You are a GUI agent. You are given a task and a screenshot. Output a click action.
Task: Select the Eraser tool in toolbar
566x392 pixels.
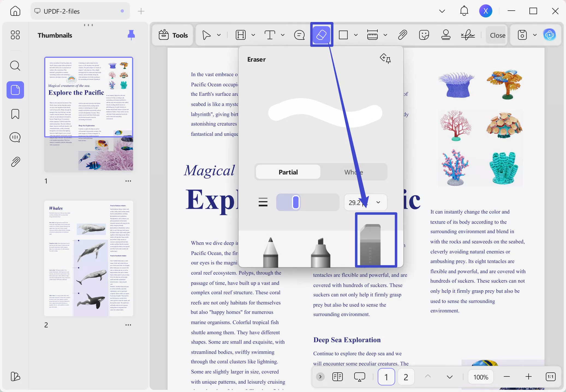321,35
